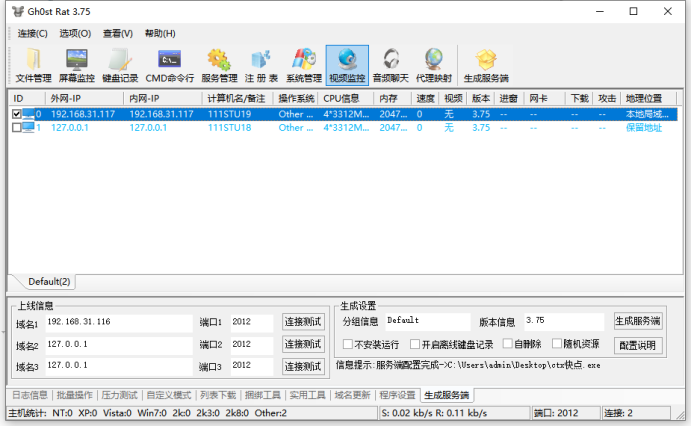Click 连接测试 button for 端口3
This screenshot has width=692, height=427.
point(303,366)
